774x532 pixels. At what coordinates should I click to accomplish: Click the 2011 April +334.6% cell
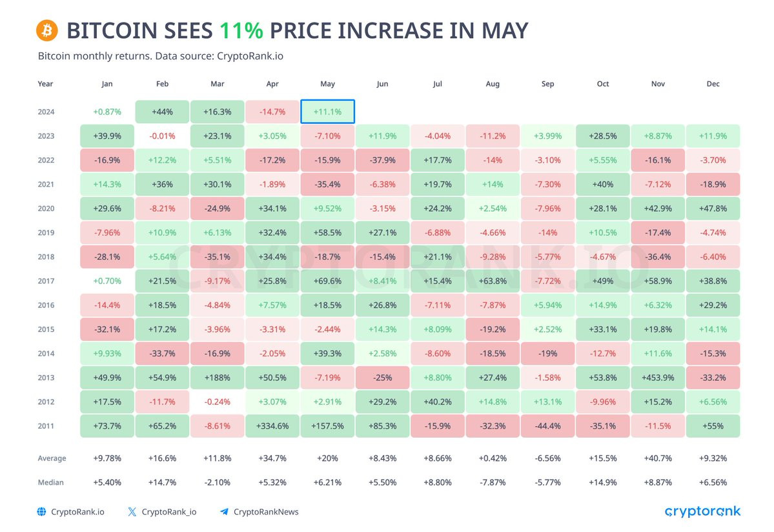272,426
